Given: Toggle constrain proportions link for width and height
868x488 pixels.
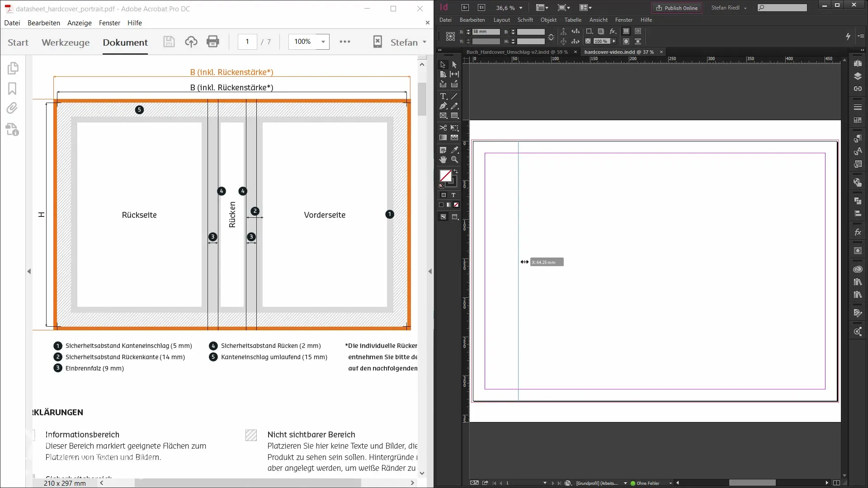Looking at the screenshot, I should point(551,37).
